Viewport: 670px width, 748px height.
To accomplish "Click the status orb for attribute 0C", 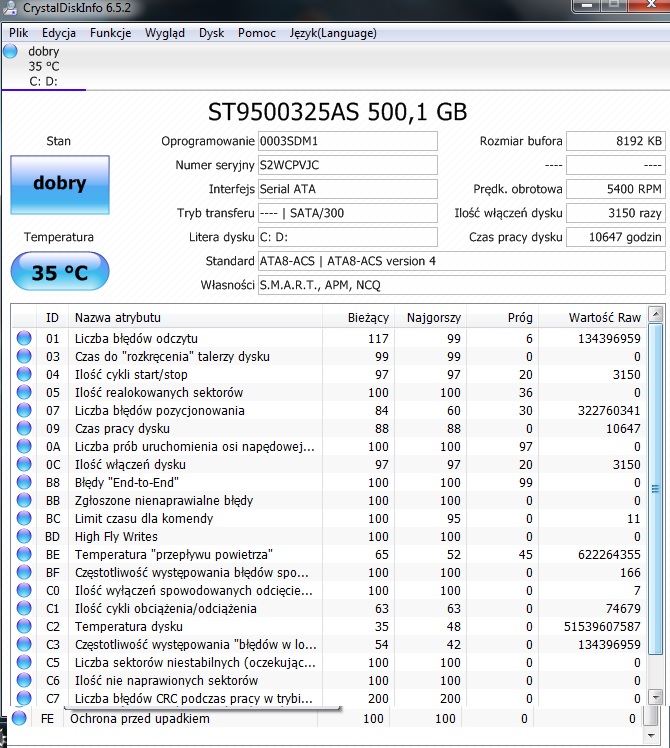I will (x=24, y=464).
